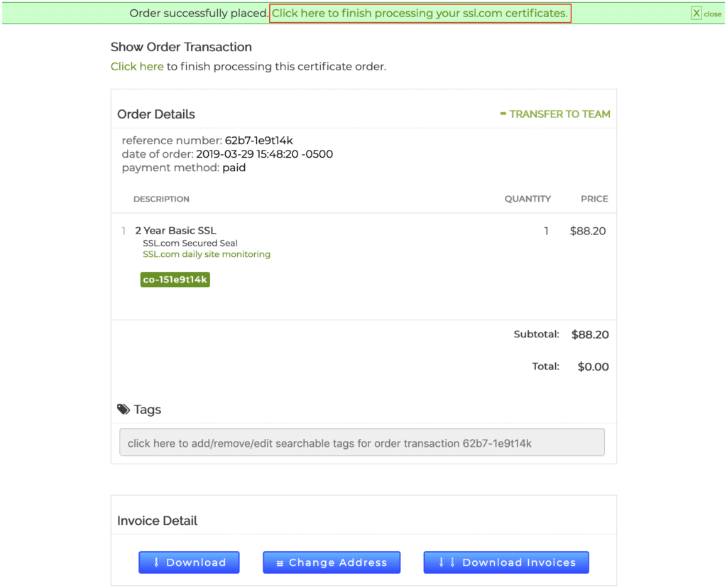
Task: Click the down-arrow icon on the Download button
Action: pyautogui.click(x=157, y=562)
